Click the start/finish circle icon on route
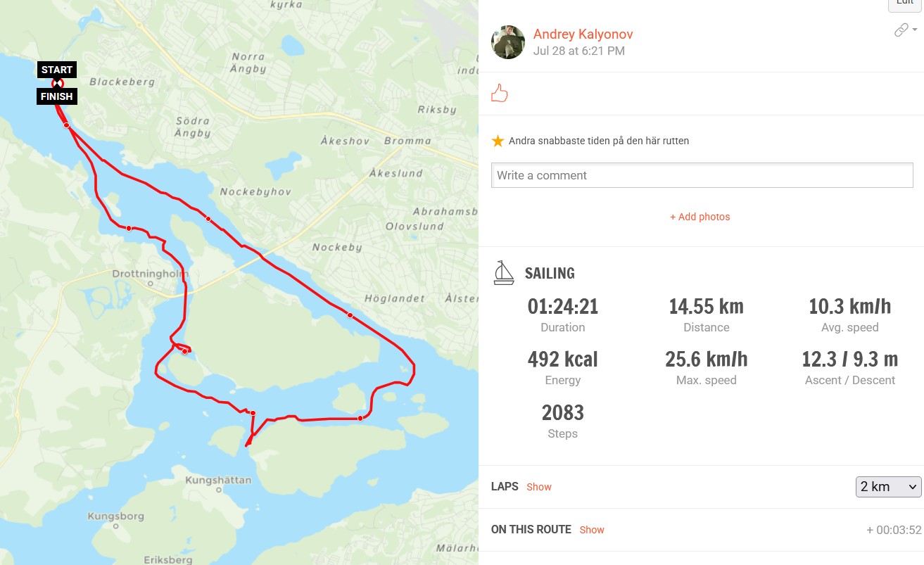 pos(58,83)
